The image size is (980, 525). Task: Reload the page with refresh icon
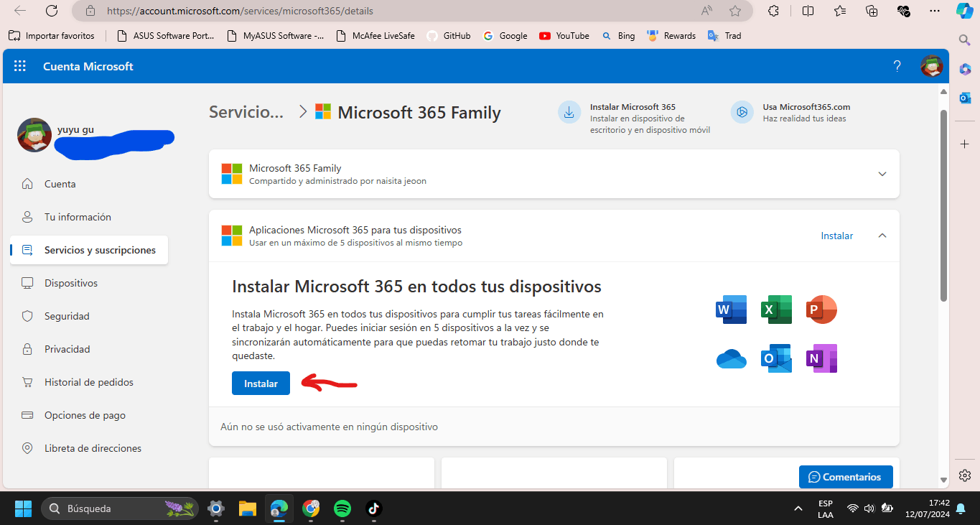point(52,11)
